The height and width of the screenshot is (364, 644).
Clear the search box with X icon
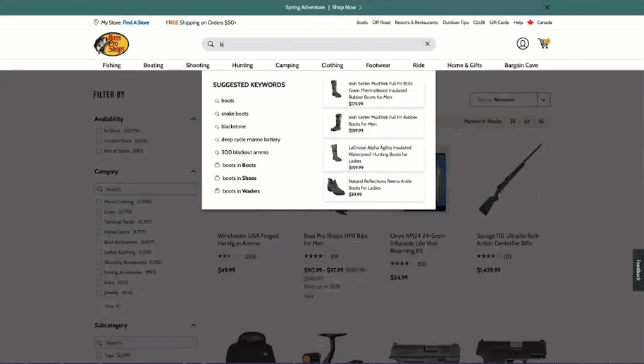pos(427,44)
